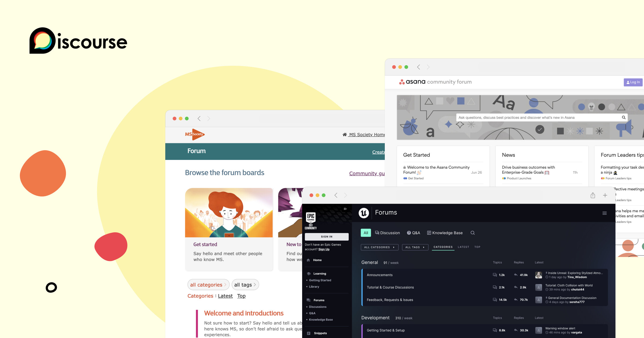
Task: Switch to the LATEST tab in Epic forums
Action: click(x=463, y=247)
